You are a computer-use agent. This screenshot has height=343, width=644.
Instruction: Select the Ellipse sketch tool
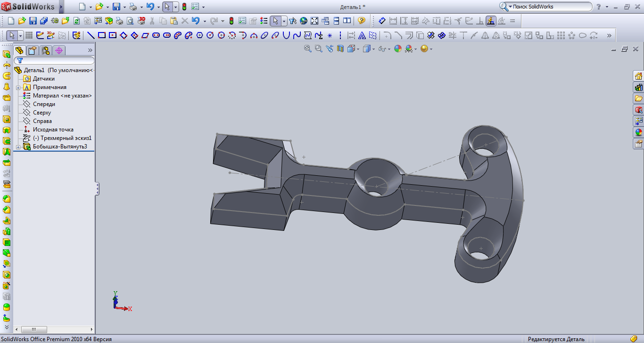click(x=264, y=35)
